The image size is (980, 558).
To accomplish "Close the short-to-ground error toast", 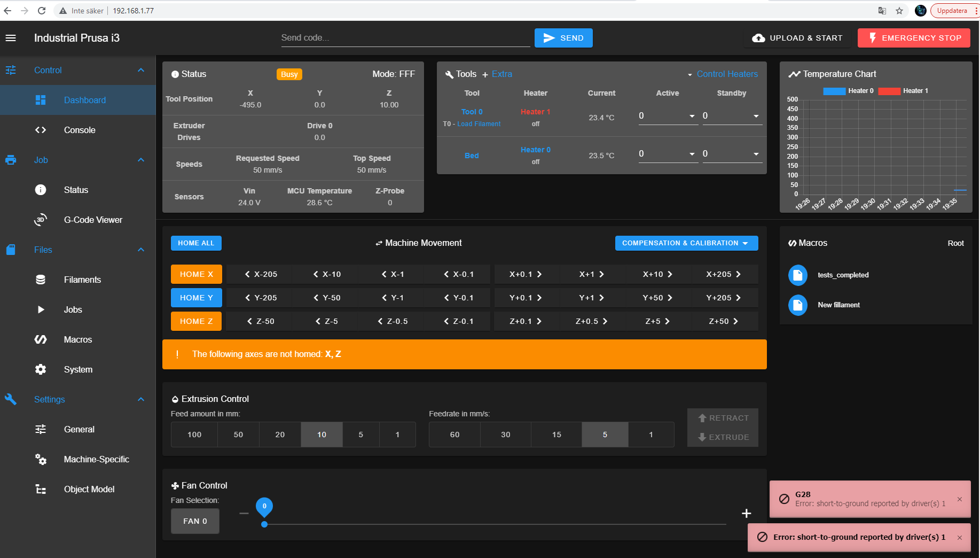I will click(960, 538).
